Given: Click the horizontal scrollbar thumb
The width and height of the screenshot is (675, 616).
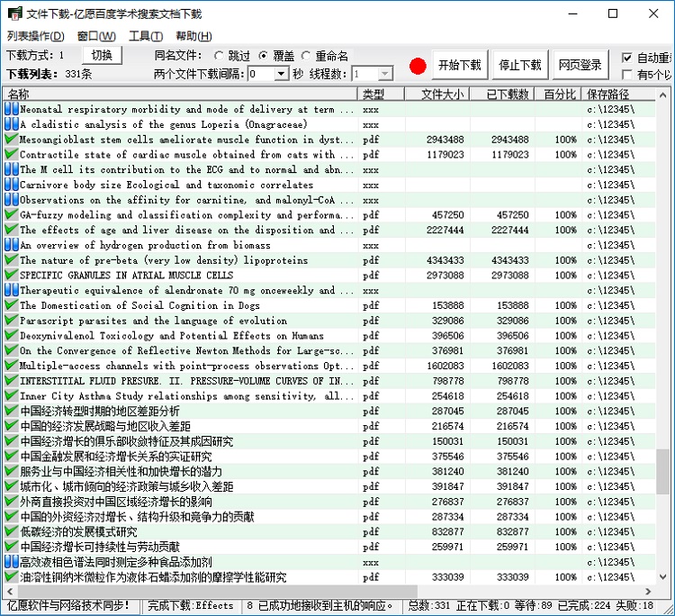Looking at the screenshot, I should pos(217,591).
